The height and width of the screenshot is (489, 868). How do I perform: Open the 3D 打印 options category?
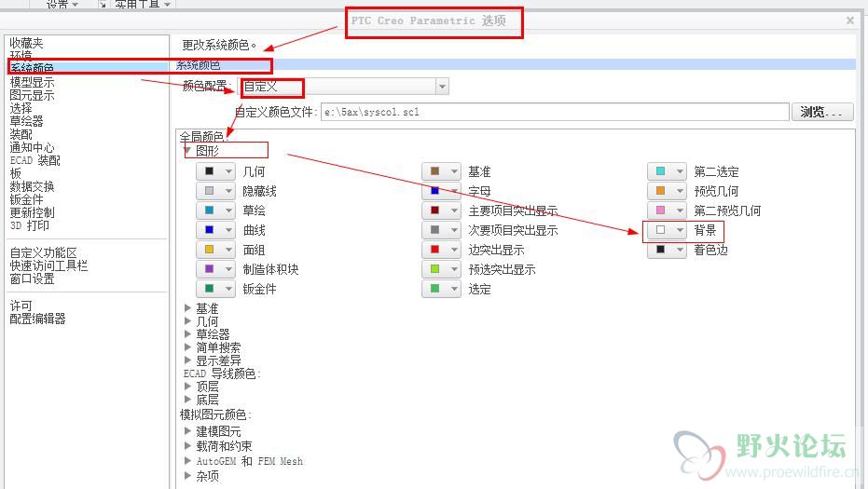click(29, 225)
